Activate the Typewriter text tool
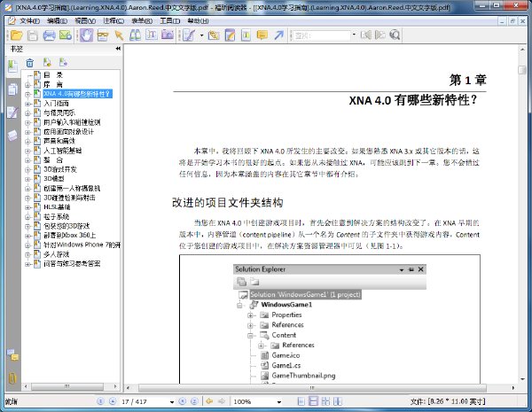 point(152,35)
